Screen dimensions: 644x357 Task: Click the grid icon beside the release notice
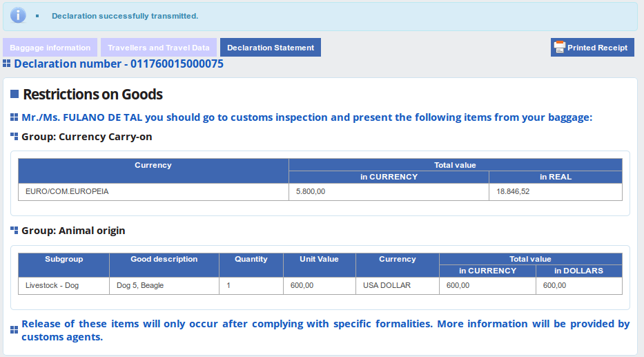[x=14, y=331]
